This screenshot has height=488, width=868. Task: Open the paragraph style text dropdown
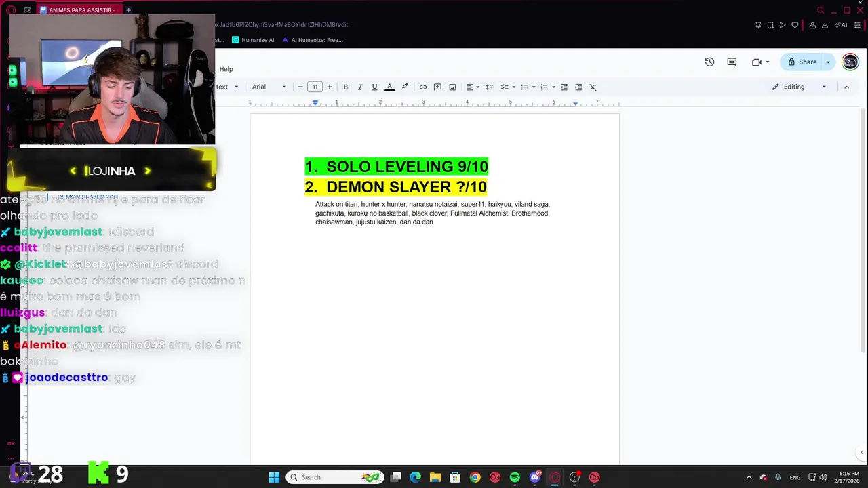tap(228, 87)
